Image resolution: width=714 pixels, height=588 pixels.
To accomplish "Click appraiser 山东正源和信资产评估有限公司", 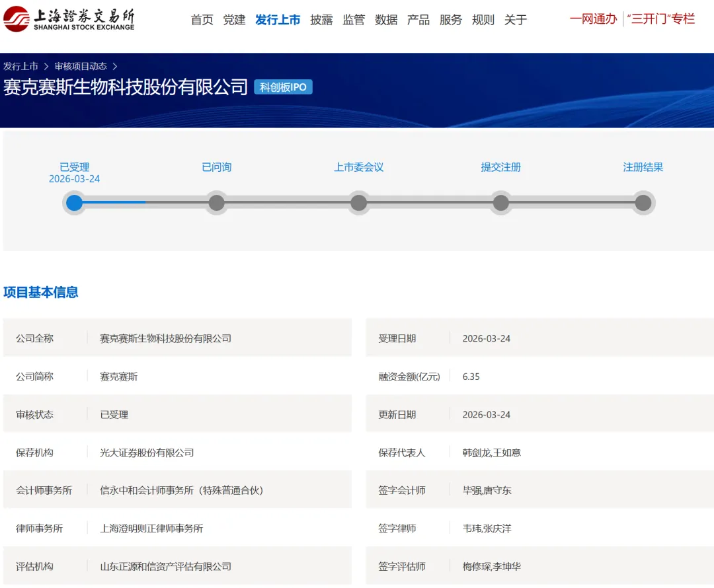I will click(165, 567).
